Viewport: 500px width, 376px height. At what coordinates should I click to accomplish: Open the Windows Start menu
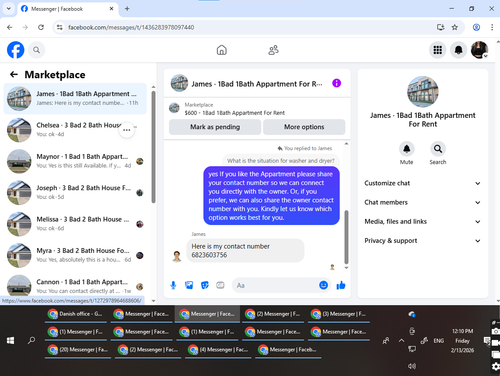[x=11, y=340]
